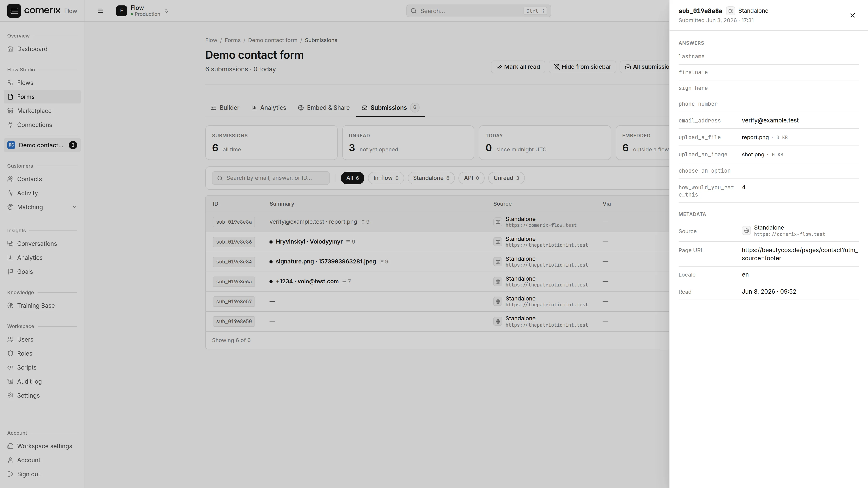Click the Mark all read button

518,67
